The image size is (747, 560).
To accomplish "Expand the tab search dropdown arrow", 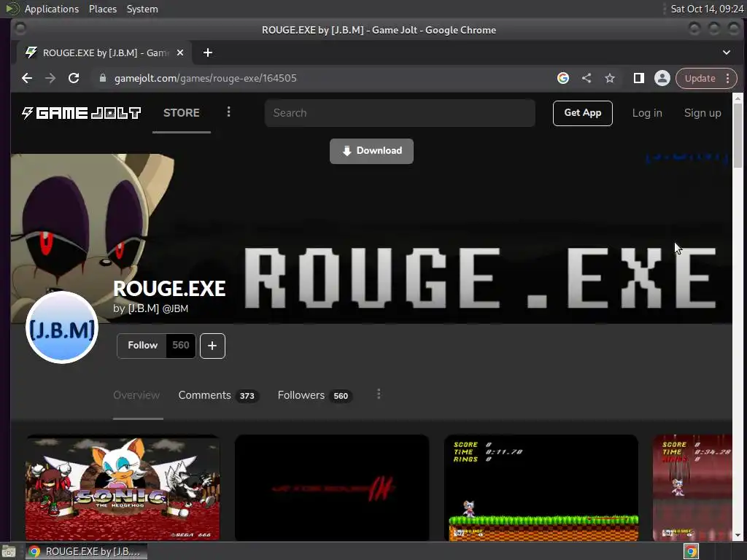I will pos(727,52).
